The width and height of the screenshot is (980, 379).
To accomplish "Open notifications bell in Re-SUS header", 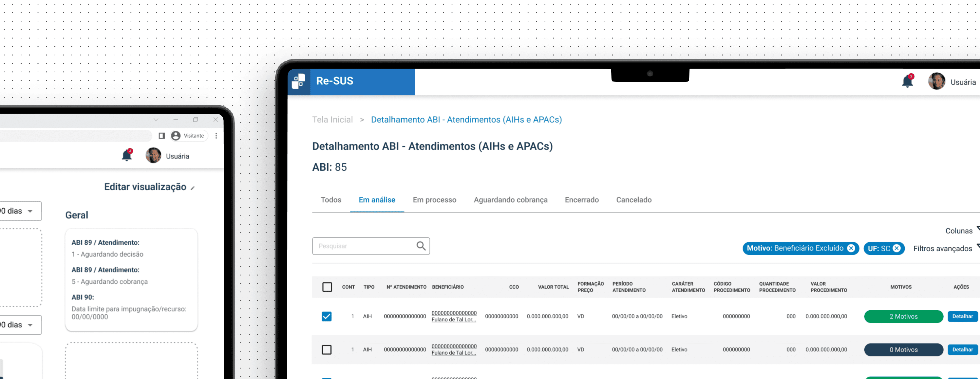I will [x=907, y=81].
